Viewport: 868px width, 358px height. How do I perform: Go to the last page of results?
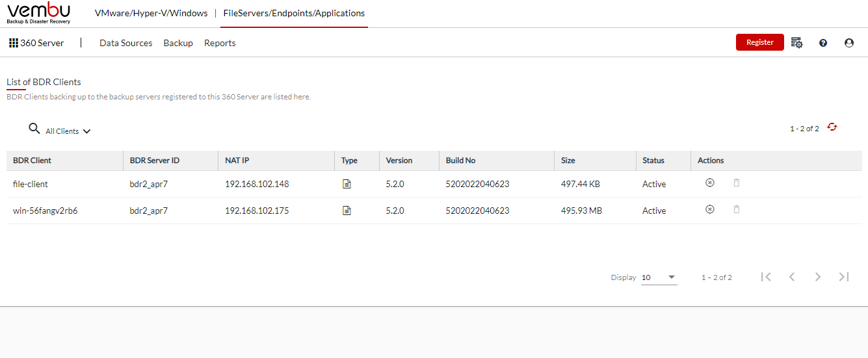(844, 277)
